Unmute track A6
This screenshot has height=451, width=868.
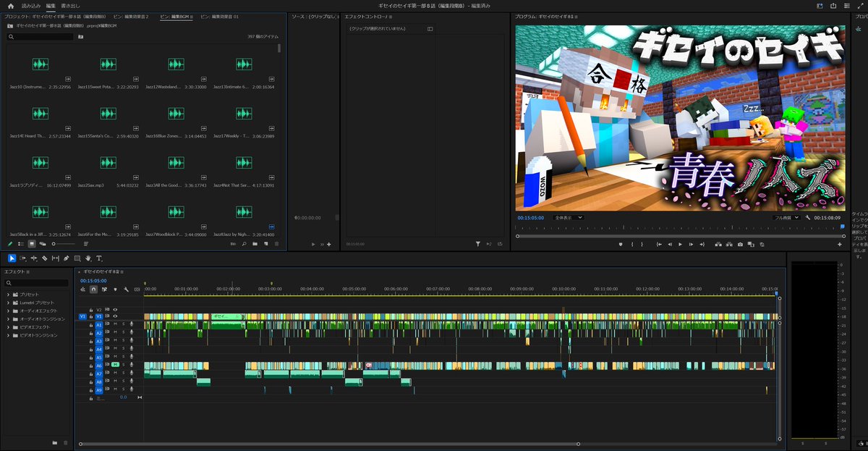[115, 365]
